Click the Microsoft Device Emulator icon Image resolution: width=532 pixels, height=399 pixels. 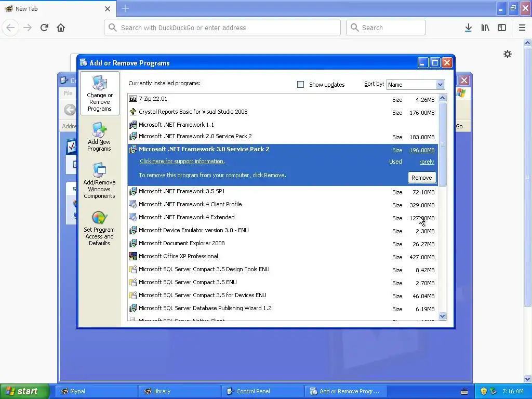pos(133,230)
